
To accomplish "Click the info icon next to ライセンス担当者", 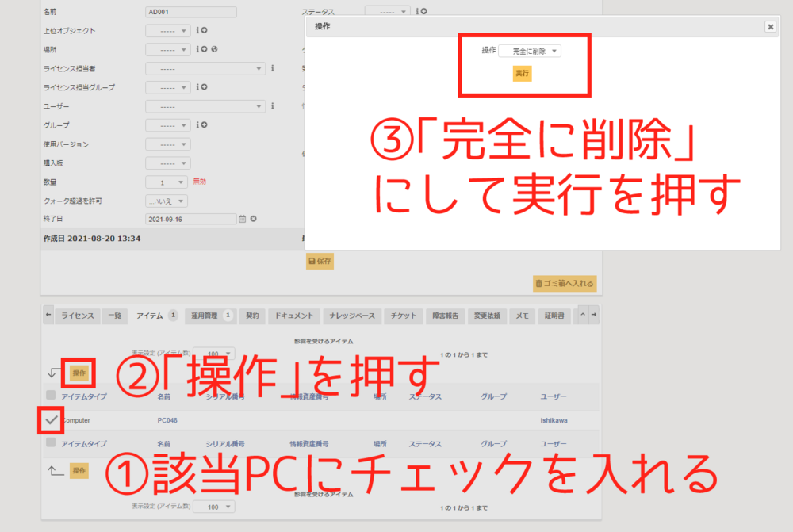I will [x=273, y=69].
